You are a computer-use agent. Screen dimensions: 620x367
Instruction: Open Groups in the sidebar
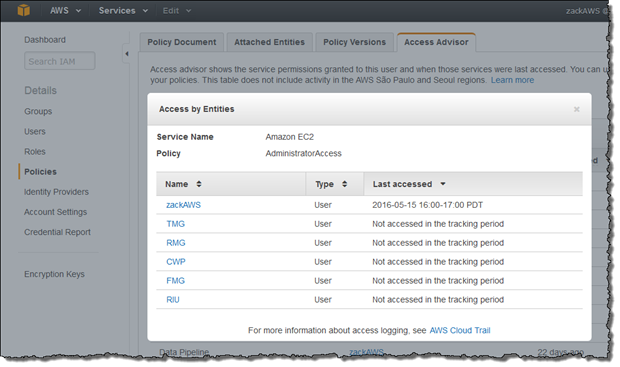click(x=38, y=112)
